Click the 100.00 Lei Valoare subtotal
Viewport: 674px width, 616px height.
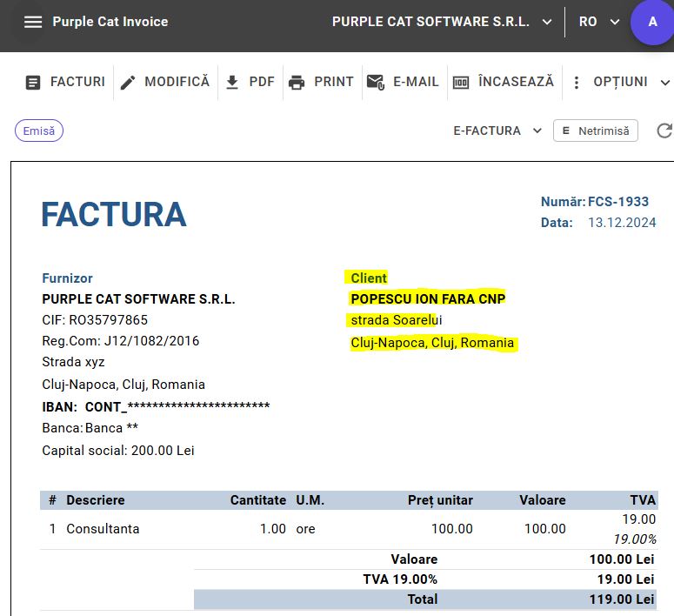(x=622, y=559)
